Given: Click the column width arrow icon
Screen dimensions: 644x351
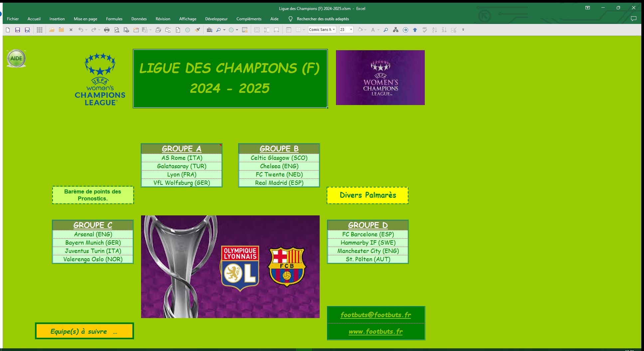Looking at the screenshot, I should tap(276, 30).
